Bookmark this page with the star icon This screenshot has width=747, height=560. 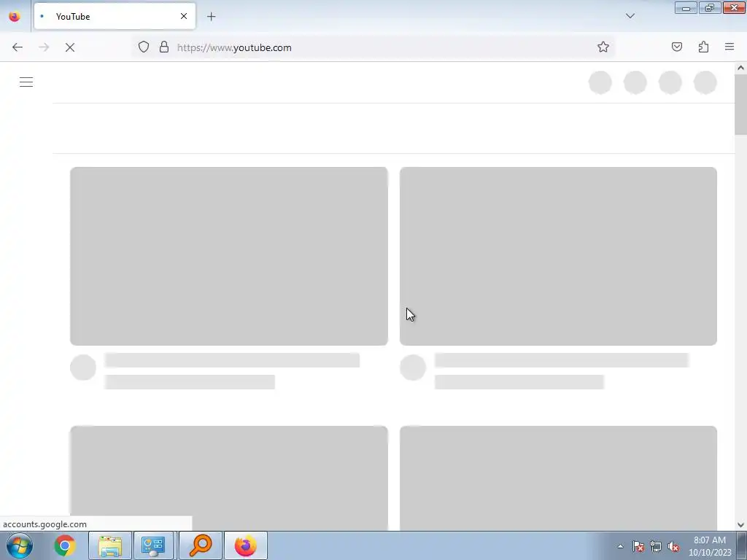pos(603,47)
